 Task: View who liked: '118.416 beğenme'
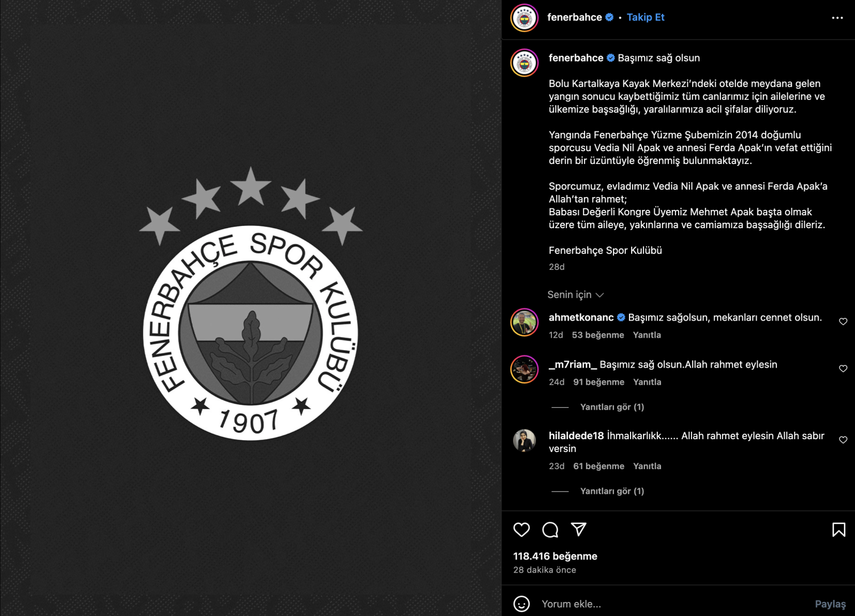click(555, 556)
